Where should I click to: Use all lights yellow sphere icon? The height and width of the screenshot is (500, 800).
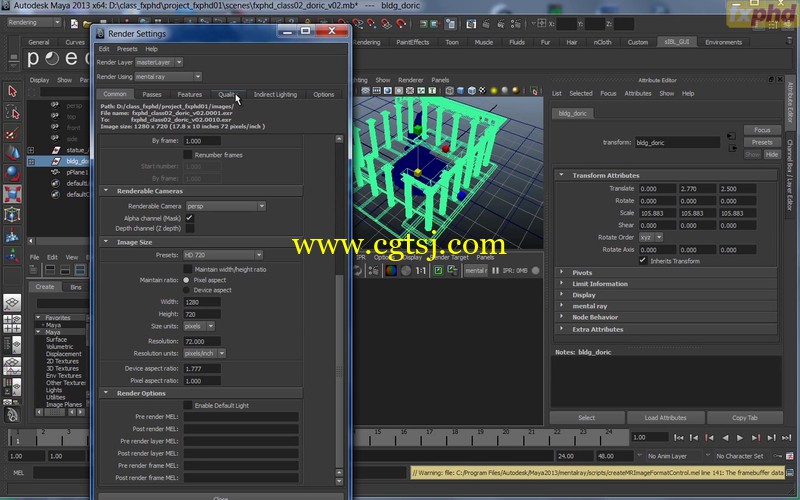coord(494,91)
